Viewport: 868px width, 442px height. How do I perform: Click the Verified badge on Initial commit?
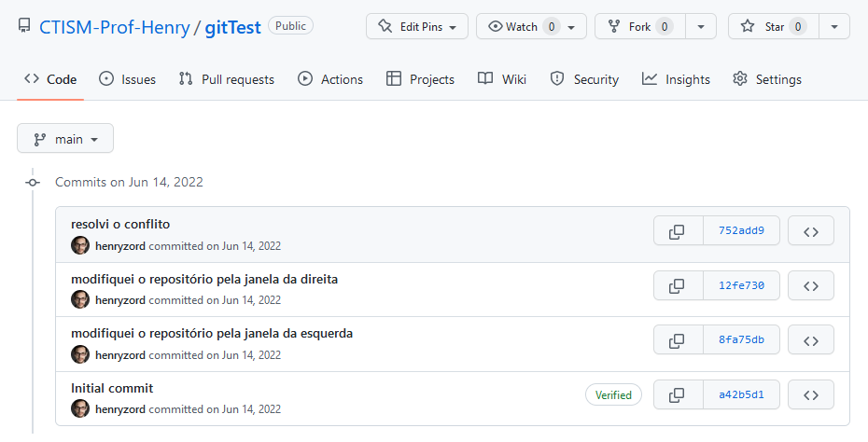click(x=614, y=394)
